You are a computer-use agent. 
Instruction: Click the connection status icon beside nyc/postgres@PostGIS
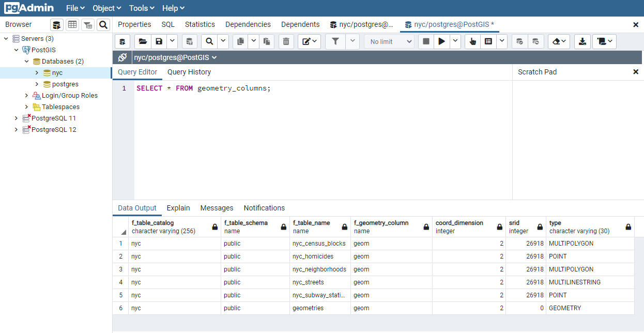click(122, 57)
